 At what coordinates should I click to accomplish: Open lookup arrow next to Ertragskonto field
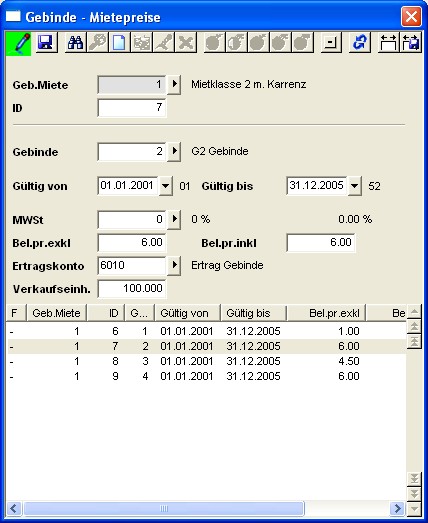coord(174,266)
